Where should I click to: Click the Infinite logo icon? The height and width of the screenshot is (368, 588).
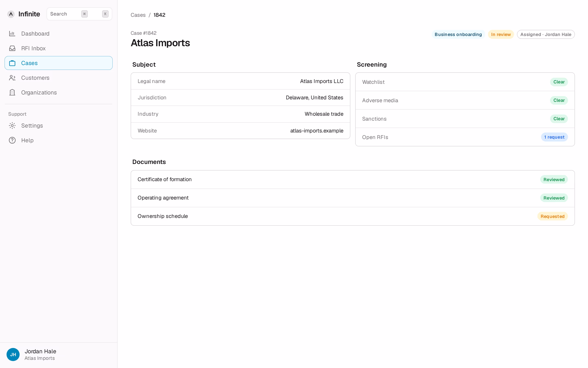click(11, 14)
